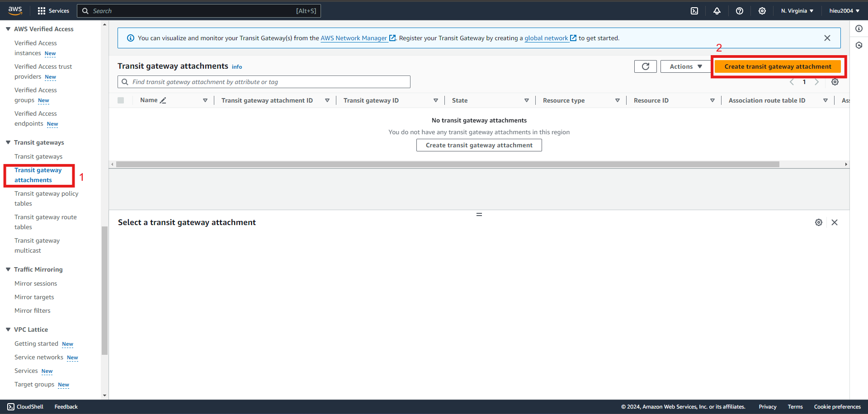This screenshot has width=868, height=414.
Task: Collapse the Traffic Mirroring sidebar section
Action: coord(8,269)
